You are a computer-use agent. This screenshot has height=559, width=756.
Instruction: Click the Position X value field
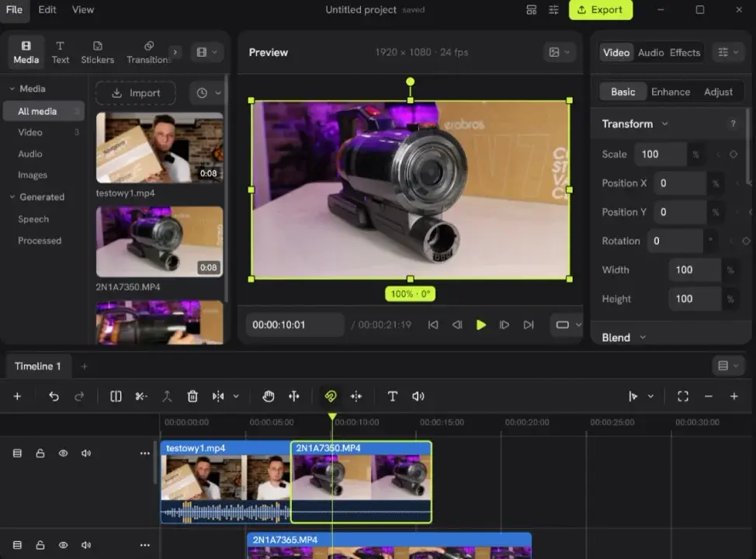tap(680, 183)
